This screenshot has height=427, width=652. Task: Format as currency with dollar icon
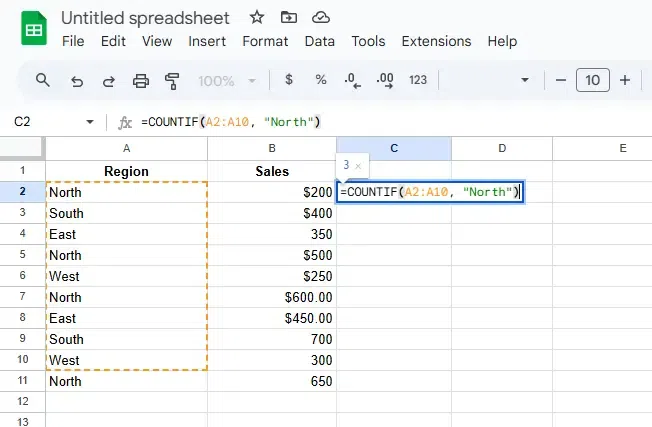click(x=289, y=80)
